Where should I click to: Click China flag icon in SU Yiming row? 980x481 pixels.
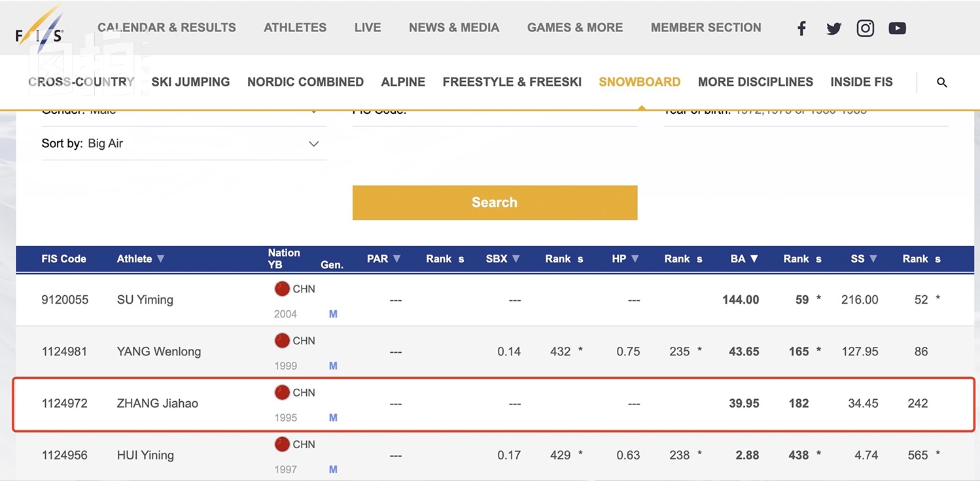pos(282,289)
